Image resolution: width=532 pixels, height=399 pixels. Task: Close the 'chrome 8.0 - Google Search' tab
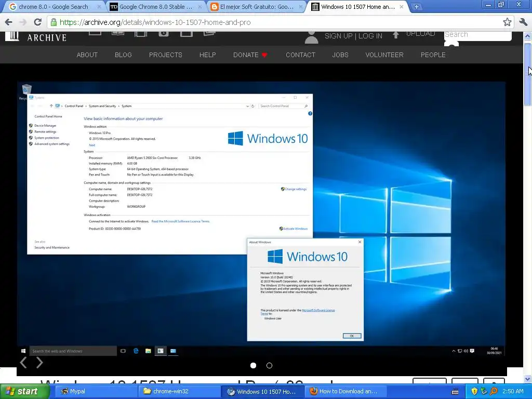[99, 7]
